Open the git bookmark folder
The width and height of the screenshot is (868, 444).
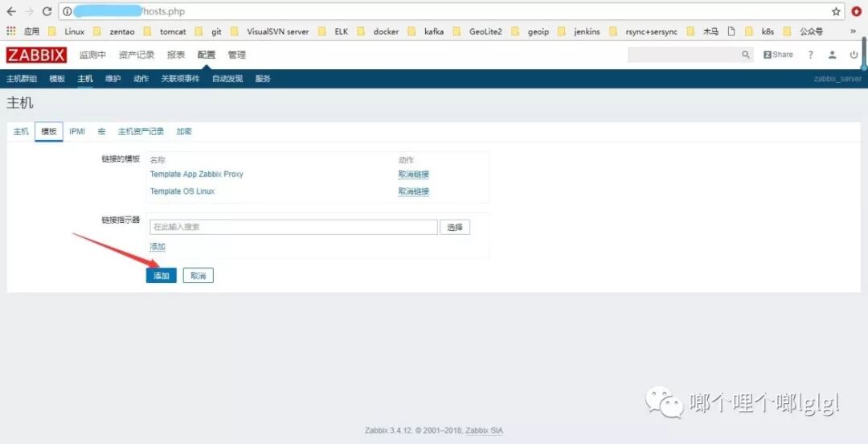pyautogui.click(x=209, y=31)
